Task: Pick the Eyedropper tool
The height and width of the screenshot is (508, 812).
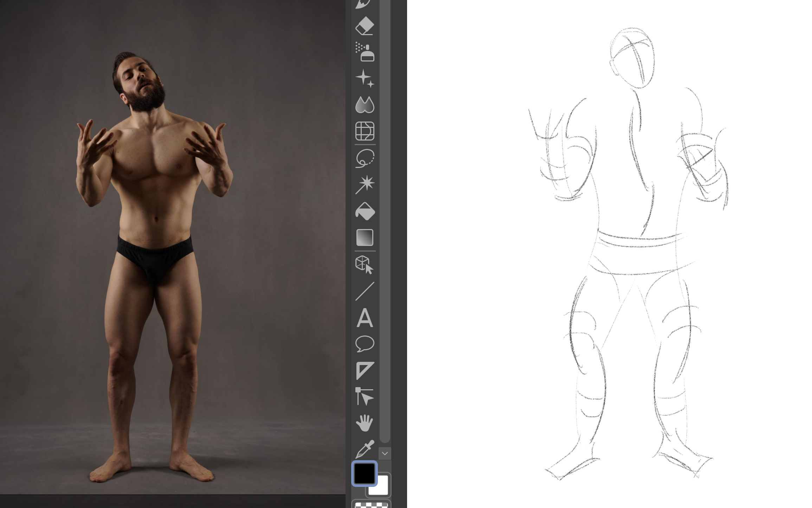Action: click(x=365, y=449)
